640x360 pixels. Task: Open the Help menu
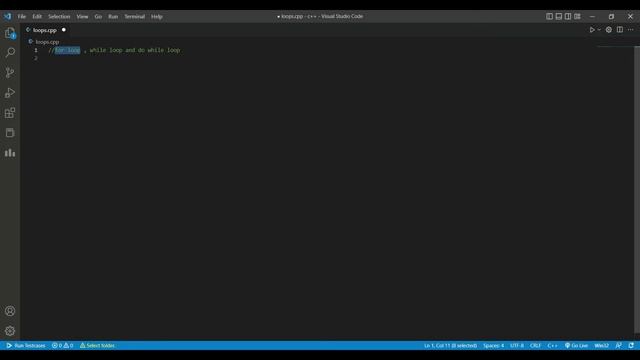157,17
